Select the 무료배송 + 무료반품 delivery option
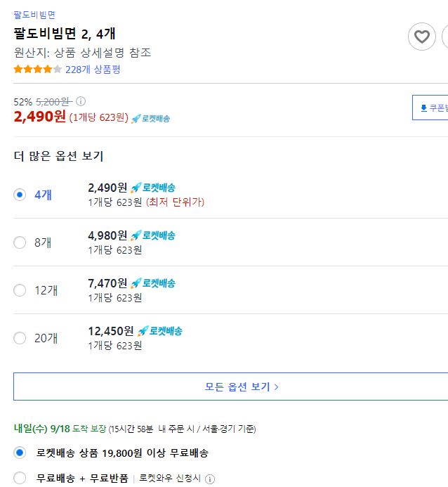The image size is (448, 487). [20, 478]
